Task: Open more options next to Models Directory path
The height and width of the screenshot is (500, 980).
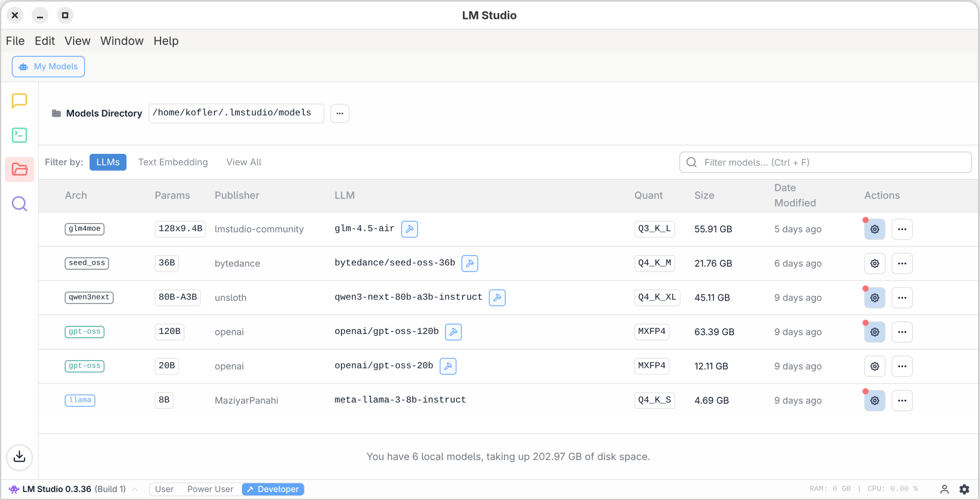Action: point(340,113)
